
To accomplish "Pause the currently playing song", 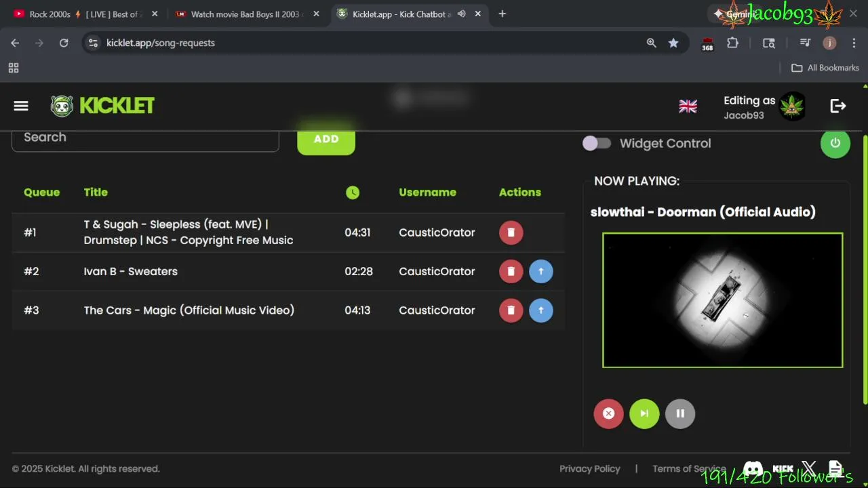I will point(680,413).
